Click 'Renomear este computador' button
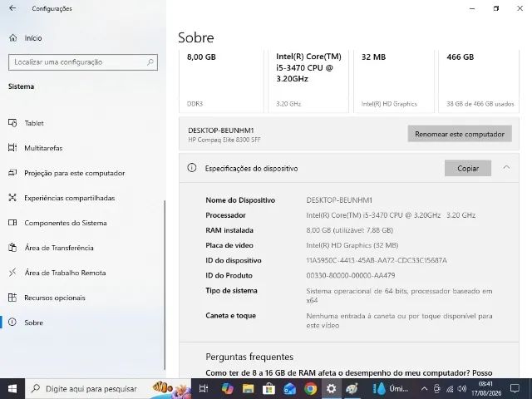532x399 pixels. pyautogui.click(x=460, y=134)
